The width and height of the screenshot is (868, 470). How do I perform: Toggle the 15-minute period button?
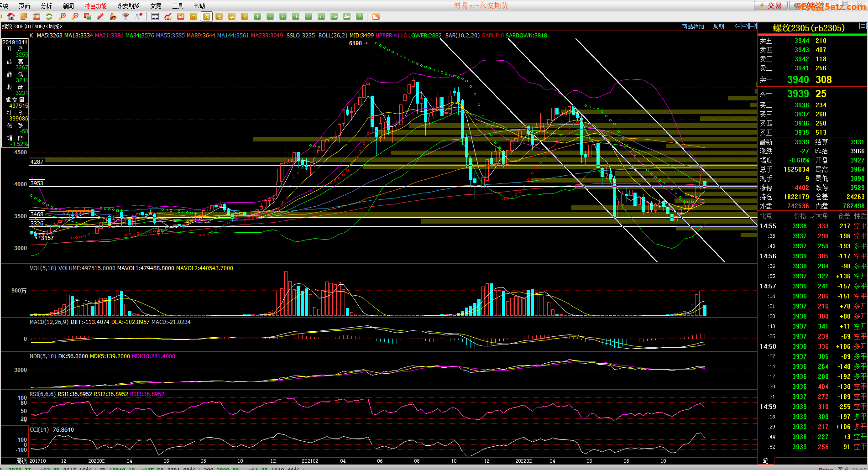coord(296,16)
